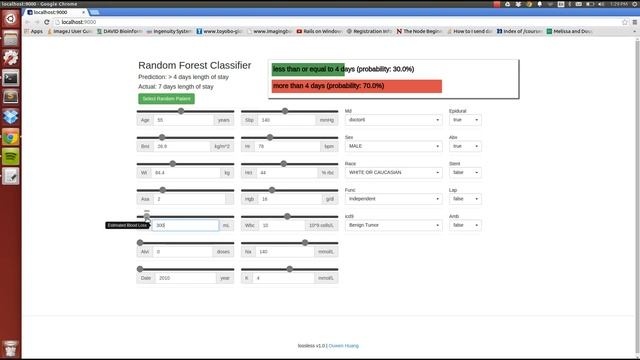Click the Select Random Patient button
Screen dimensions: 640x360
point(167,99)
